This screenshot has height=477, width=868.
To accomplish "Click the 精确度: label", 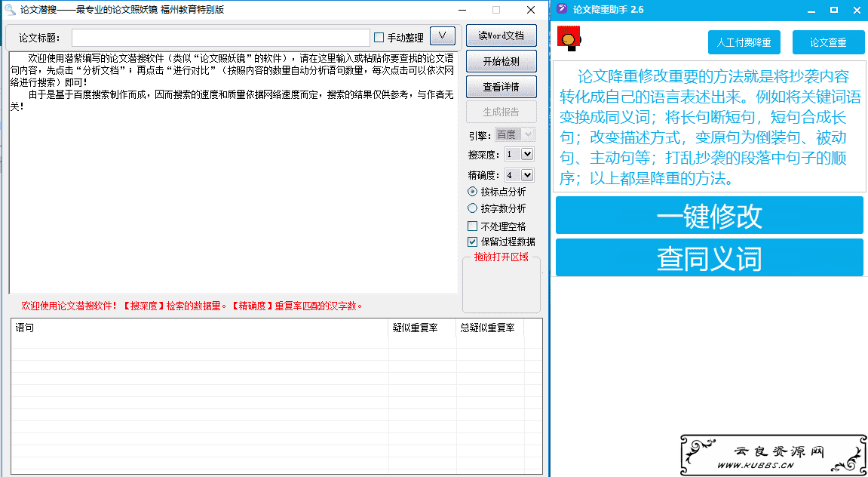I will click(x=484, y=176).
